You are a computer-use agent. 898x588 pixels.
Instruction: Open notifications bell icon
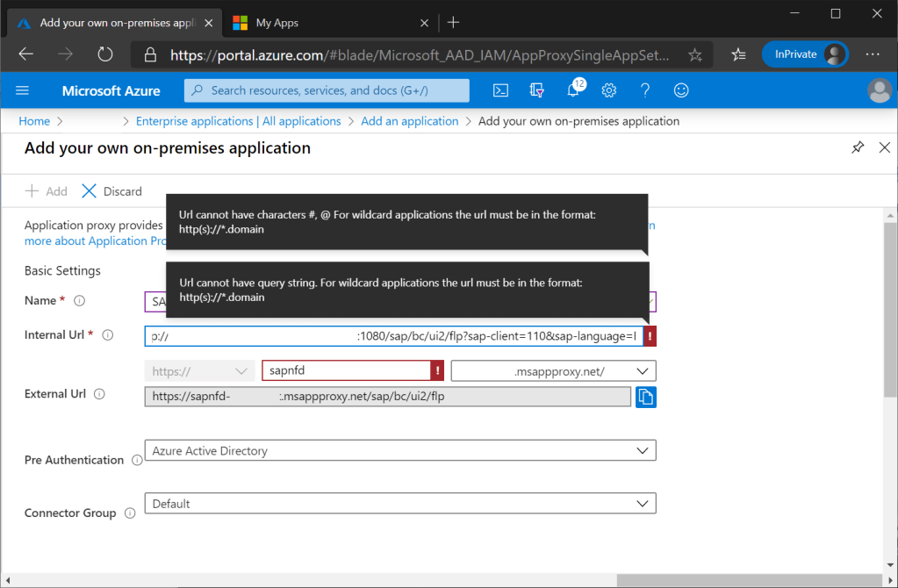pyautogui.click(x=574, y=90)
